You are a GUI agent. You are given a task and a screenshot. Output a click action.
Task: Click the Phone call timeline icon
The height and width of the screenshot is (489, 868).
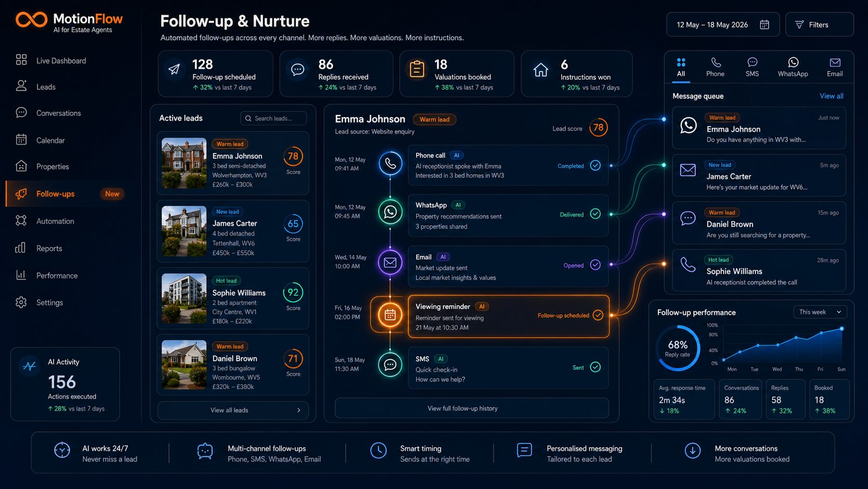(x=390, y=164)
